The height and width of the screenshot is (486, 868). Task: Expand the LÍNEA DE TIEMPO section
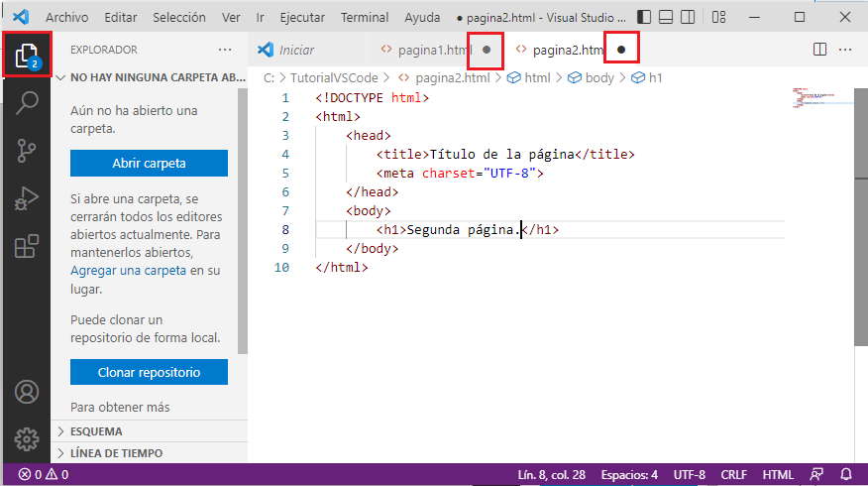click(x=149, y=453)
